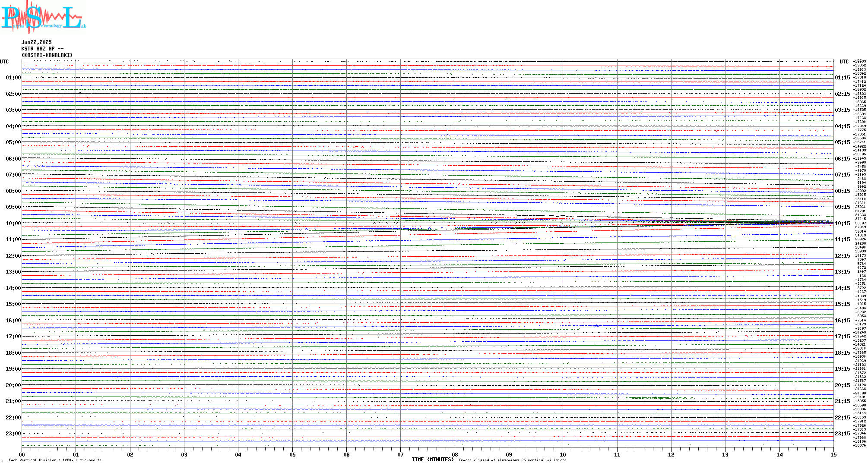The width and height of the screenshot is (868, 466).
Task: Click minute 09 tick label on bottom axis
Action: [509, 454]
